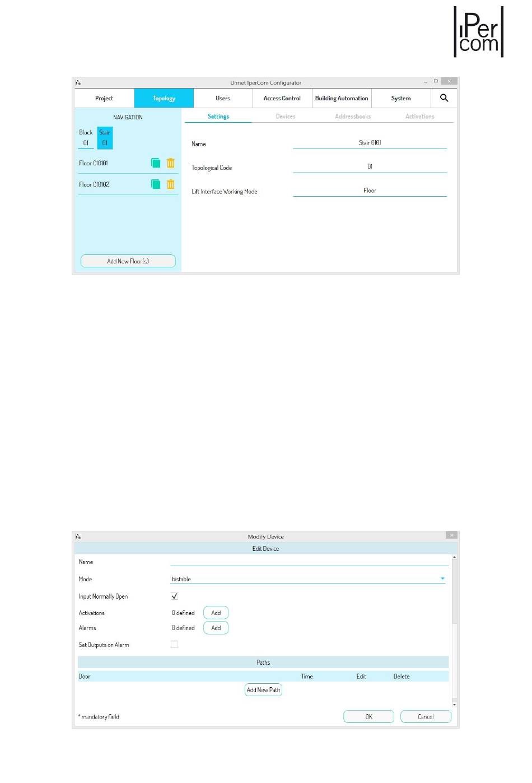Click the NAVIGATION panel label

click(x=128, y=117)
